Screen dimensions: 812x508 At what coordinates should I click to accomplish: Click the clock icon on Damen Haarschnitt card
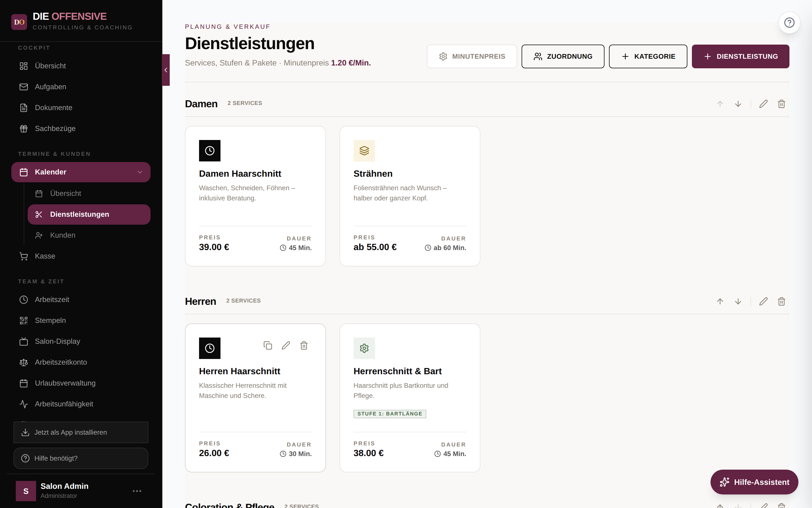(210, 150)
